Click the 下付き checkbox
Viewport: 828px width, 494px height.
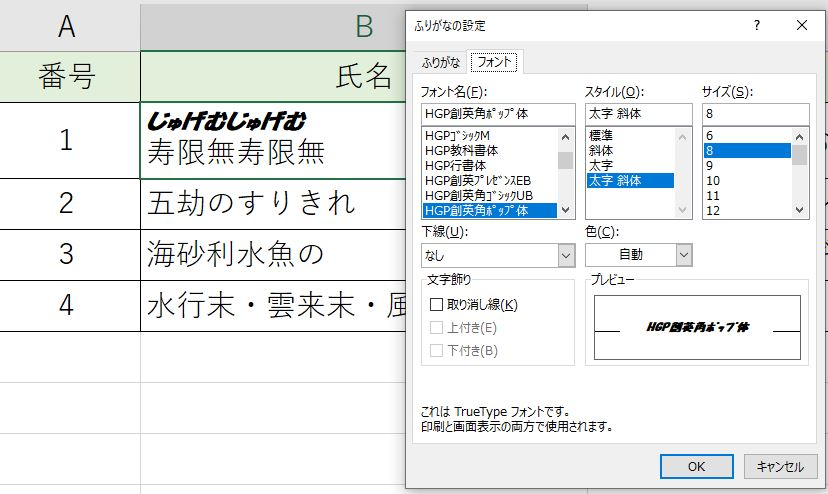(x=436, y=350)
